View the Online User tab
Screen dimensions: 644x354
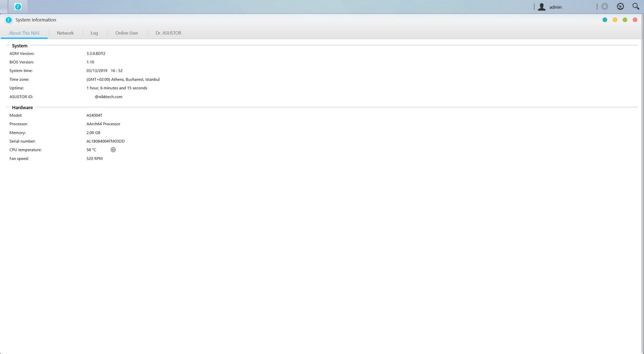(127, 33)
